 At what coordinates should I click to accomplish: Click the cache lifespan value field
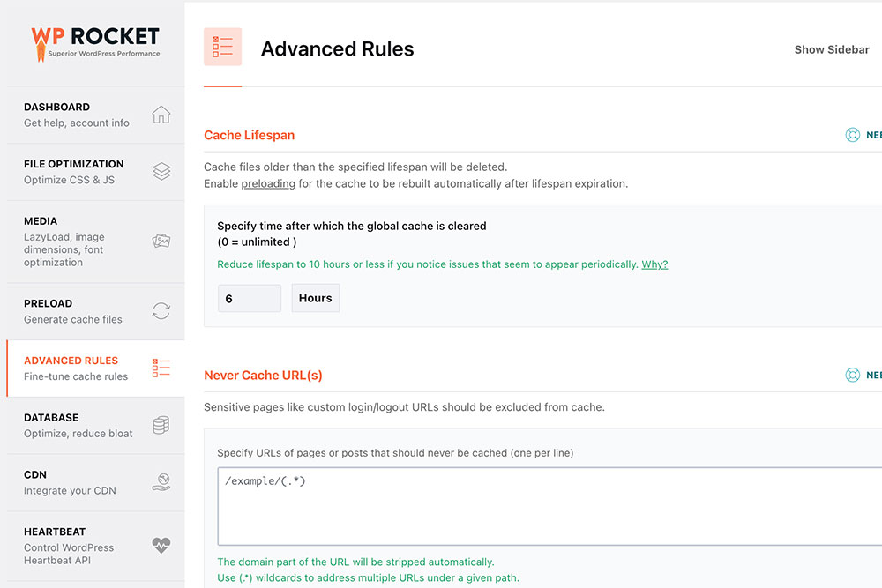pos(250,298)
